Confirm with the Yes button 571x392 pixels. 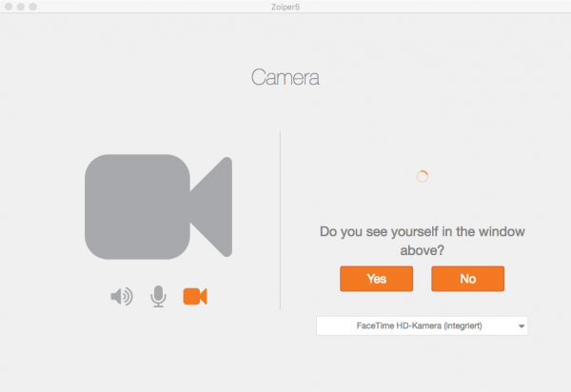[x=376, y=279]
